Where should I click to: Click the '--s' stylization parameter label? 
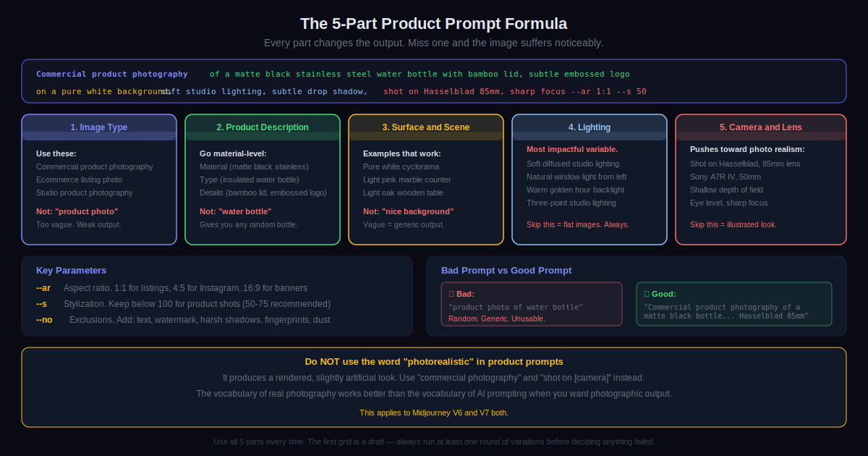42,304
